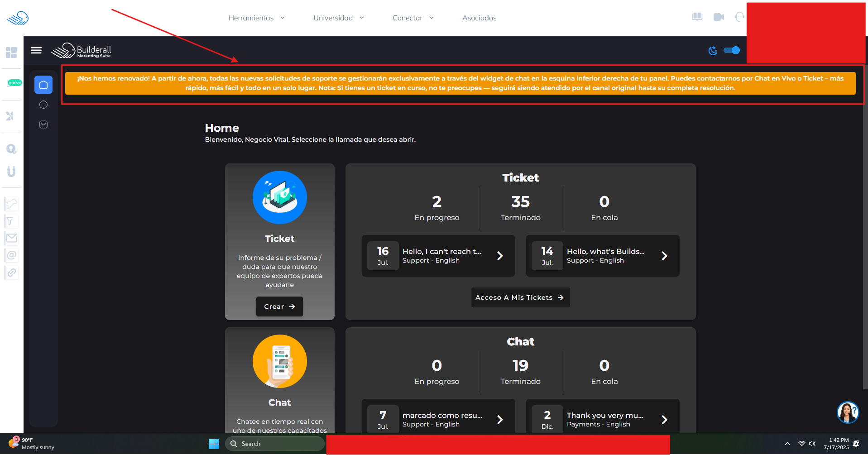Click the home icon in dark sidebar

click(x=43, y=85)
